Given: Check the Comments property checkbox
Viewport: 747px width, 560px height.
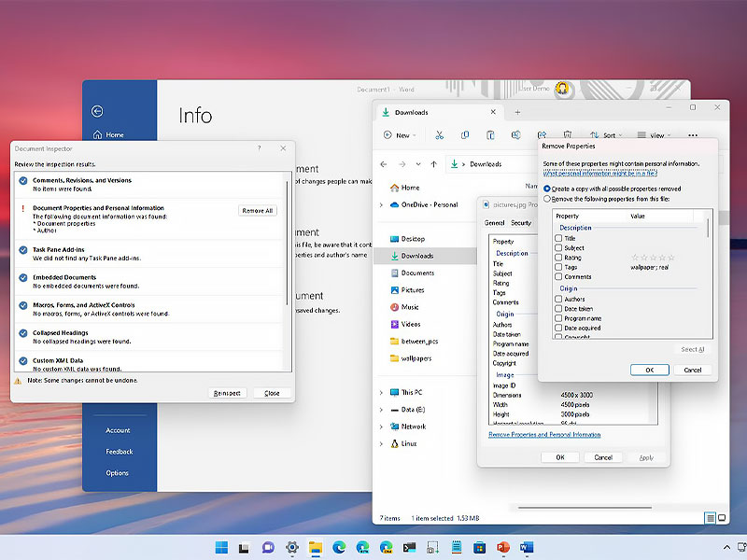Looking at the screenshot, I should [x=558, y=276].
